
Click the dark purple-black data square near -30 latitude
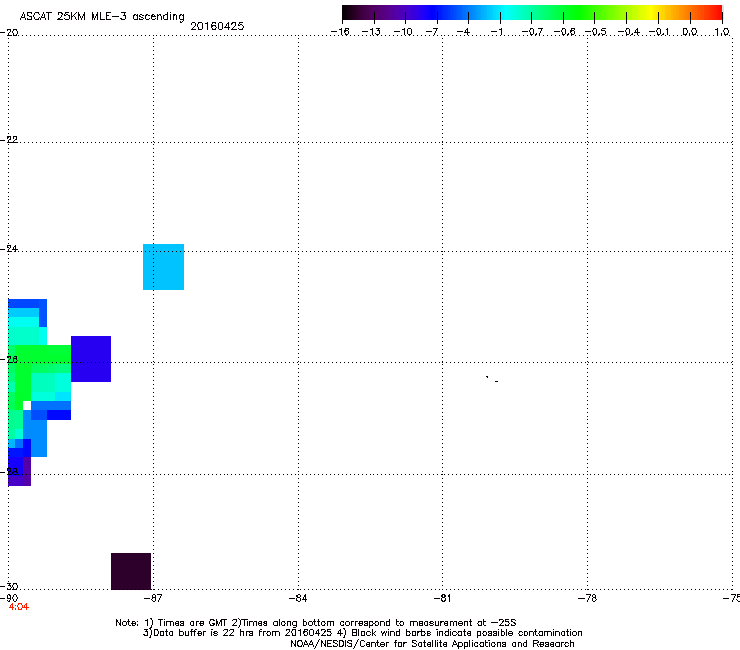pyautogui.click(x=131, y=571)
